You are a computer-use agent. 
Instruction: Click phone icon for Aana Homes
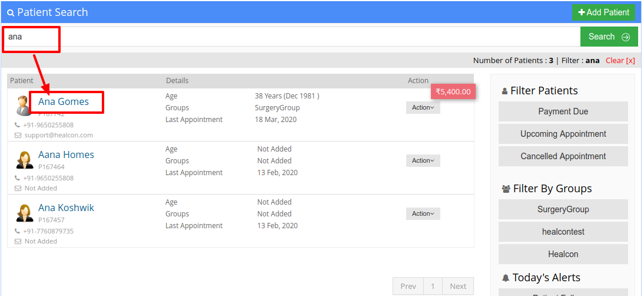point(17,178)
